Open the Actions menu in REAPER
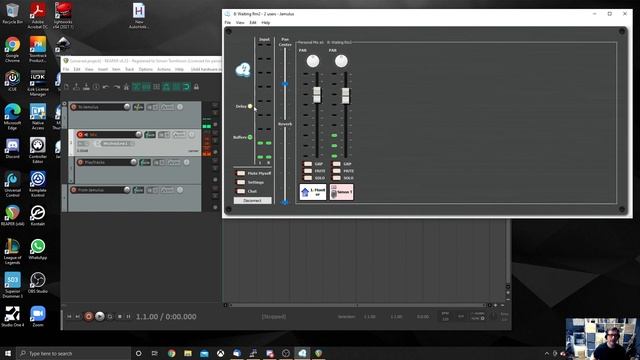This screenshot has height=360, width=640. coord(164,69)
